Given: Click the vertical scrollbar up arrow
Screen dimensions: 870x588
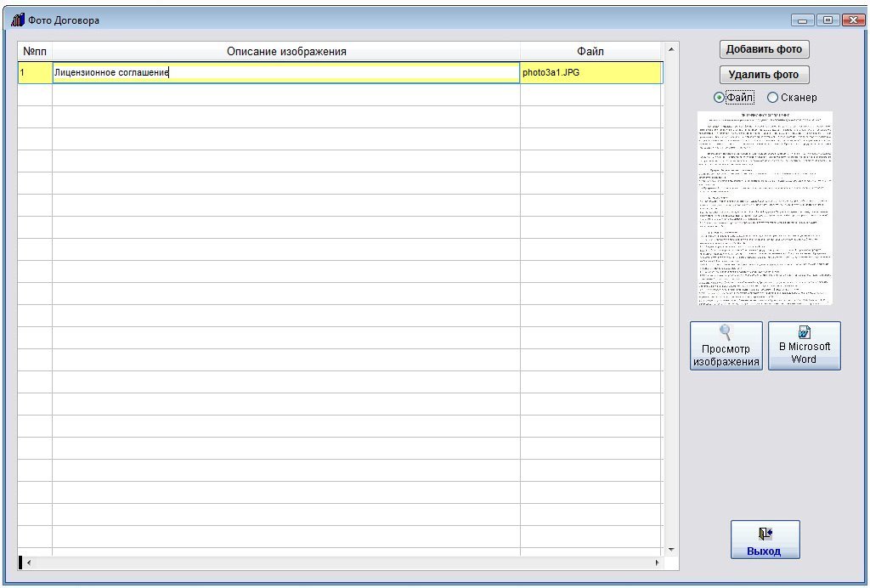Looking at the screenshot, I should [x=671, y=49].
